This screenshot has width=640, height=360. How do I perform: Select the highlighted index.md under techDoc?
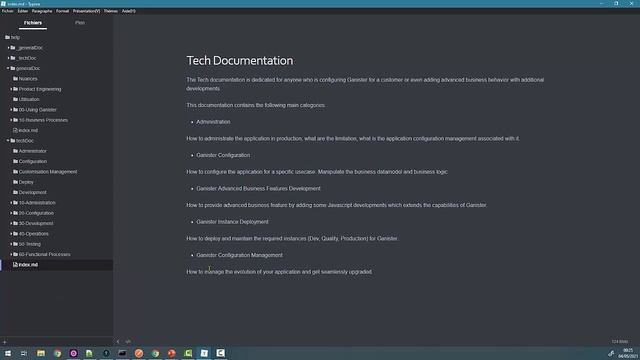point(57,264)
